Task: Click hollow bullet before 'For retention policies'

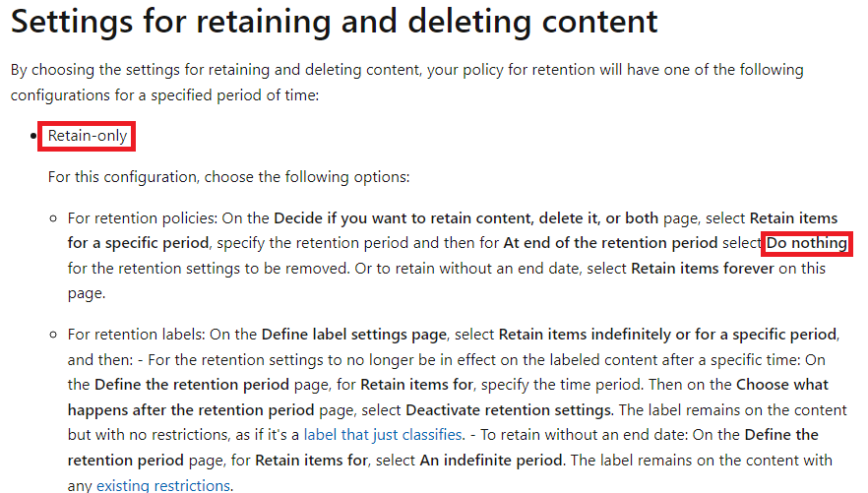Action: (x=53, y=218)
